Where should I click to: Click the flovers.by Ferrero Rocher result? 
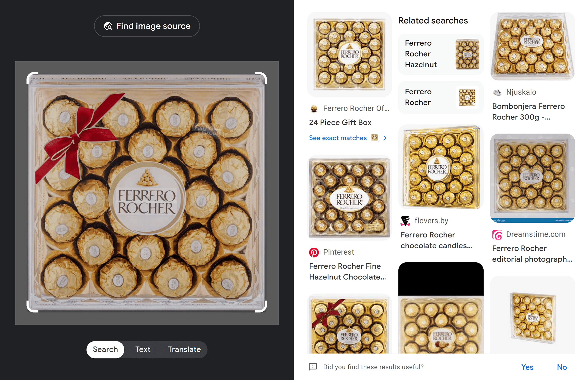[x=438, y=240]
